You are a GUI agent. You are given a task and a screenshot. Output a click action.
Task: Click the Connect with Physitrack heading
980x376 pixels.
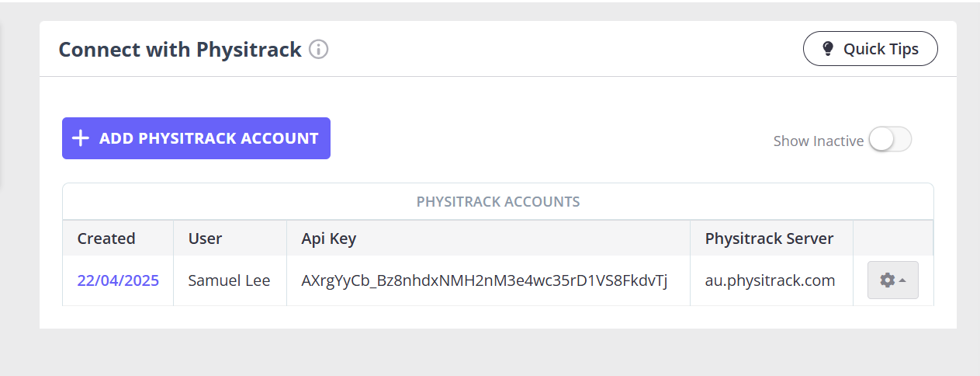180,50
